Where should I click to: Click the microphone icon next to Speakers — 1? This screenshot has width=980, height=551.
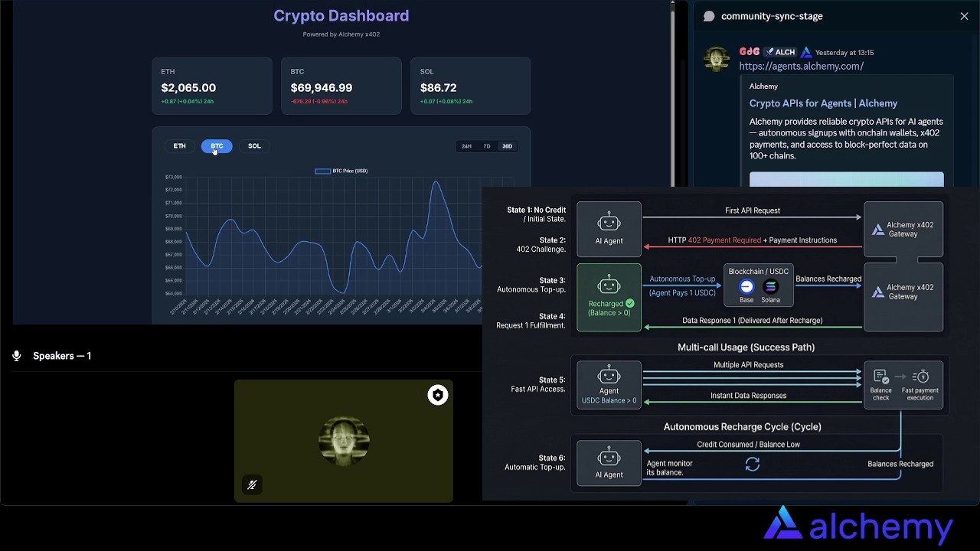click(16, 355)
